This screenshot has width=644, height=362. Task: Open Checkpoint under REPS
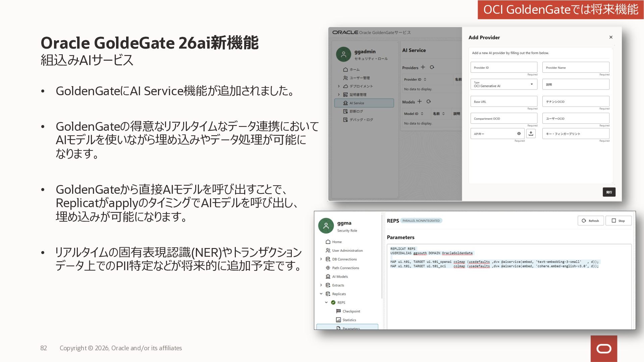351,311
